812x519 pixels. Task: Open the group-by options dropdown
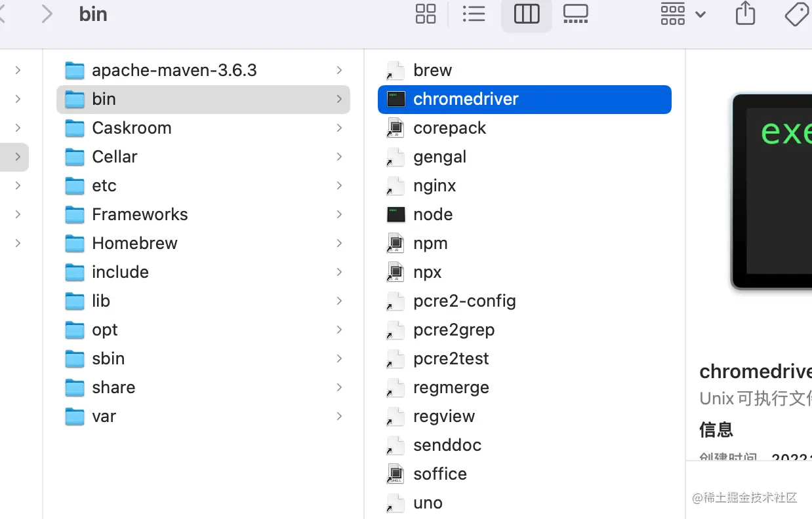click(683, 14)
